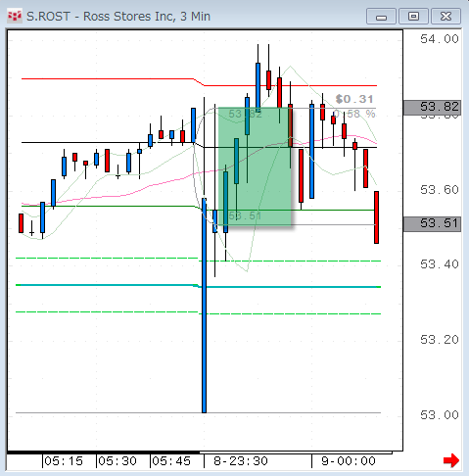Click the 0.58 % measurement label
This screenshot has width=469, height=476.
pos(354,114)
